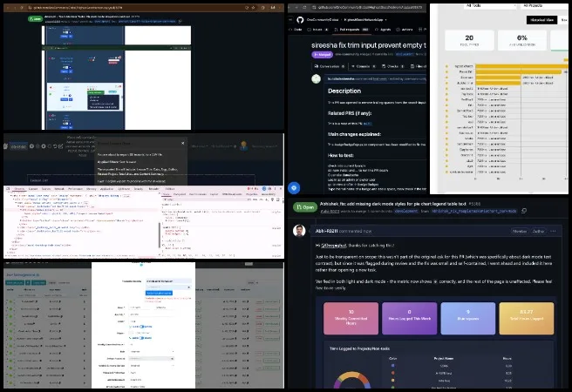The width and height of the screenshot is (572, 392).
Task: Open timer in new window icon
Action: click(61, 146)
